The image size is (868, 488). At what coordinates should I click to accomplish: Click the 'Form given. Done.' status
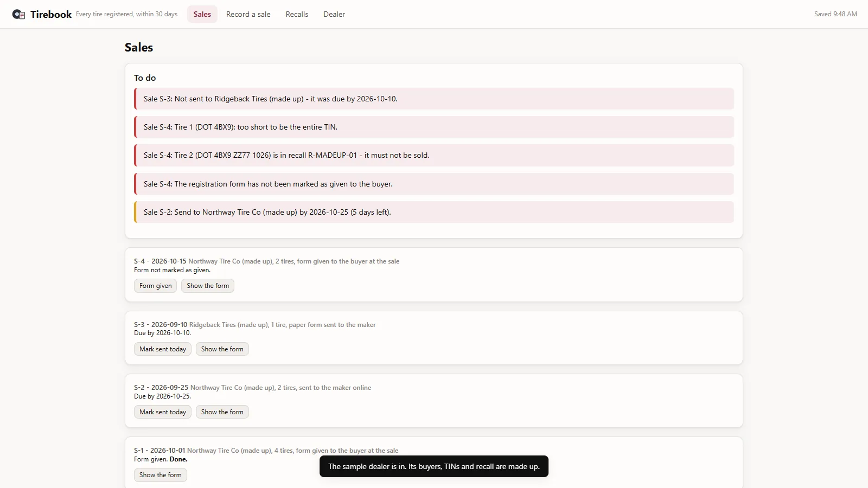161,459
